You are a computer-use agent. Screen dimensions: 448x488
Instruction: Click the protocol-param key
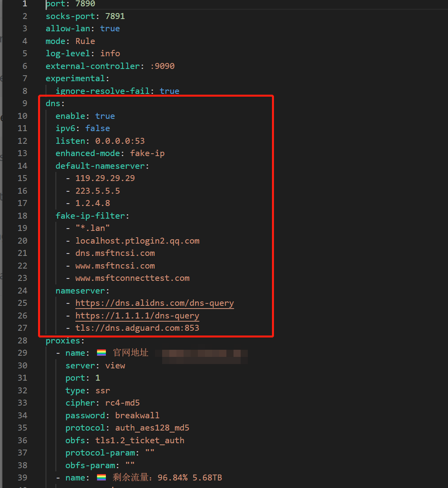click(100, 453)
